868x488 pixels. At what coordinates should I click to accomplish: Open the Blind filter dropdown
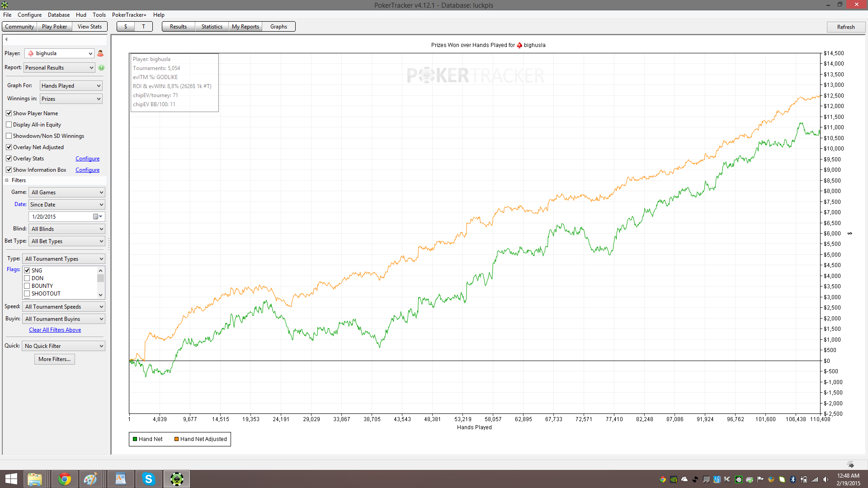click(x=67, y=229)
